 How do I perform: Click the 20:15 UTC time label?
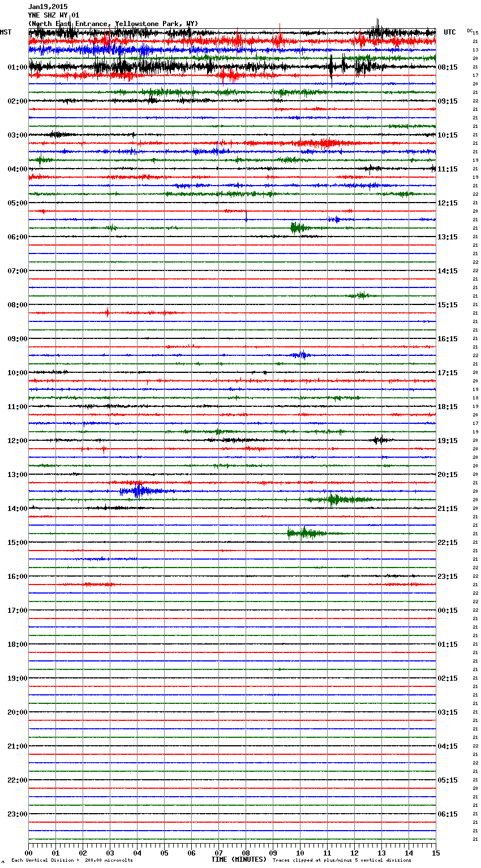click(x=448, y=475)
